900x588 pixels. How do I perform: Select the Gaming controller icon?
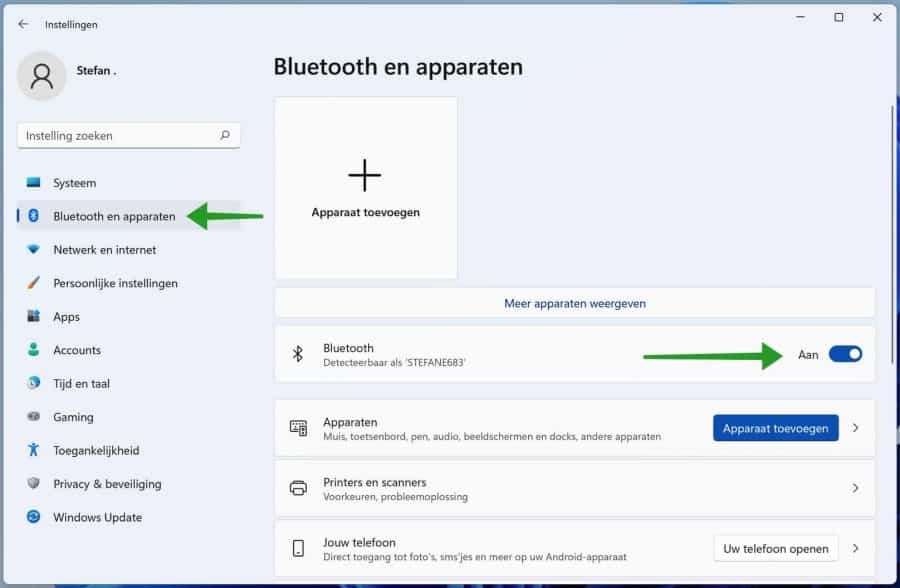[x=33, y=417]
